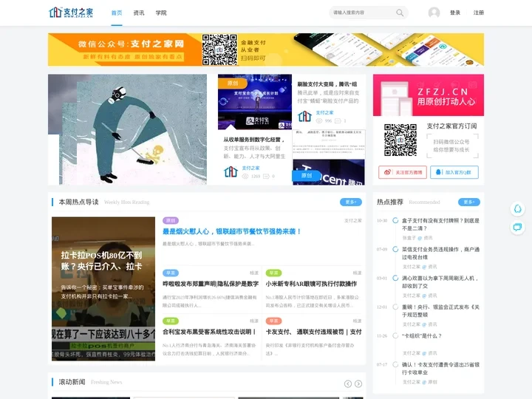Open article 小米新专利AR眼镜可执行付款操作
The image size is (532, 399).
coord(311,284)
